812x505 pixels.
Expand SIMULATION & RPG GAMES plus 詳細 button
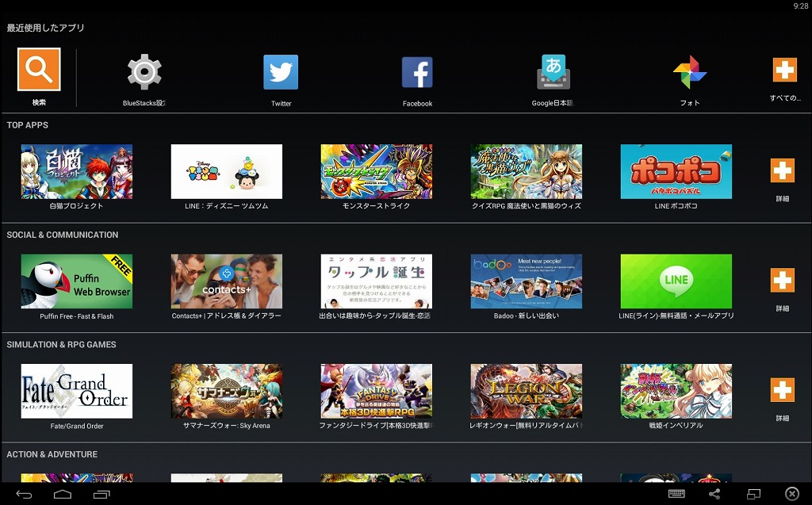[782, 389]
